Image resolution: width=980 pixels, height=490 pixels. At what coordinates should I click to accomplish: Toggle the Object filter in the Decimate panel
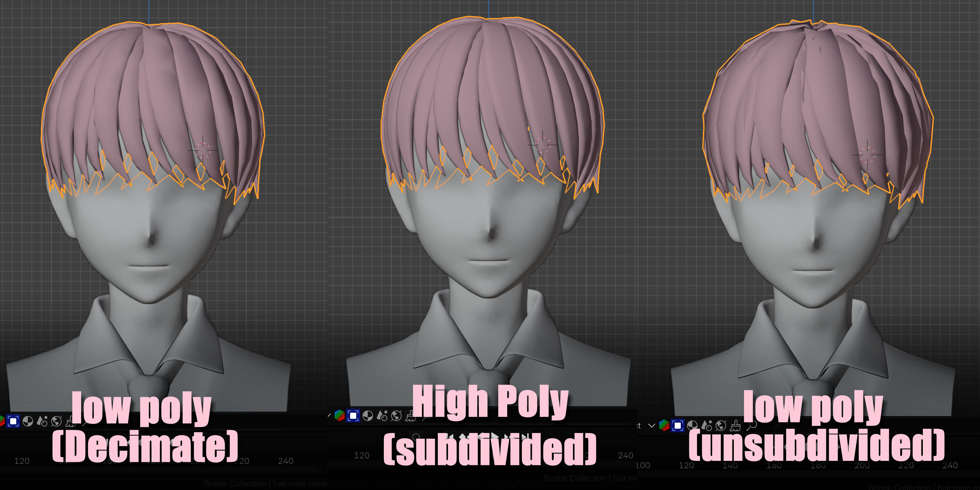coord(13,421)
